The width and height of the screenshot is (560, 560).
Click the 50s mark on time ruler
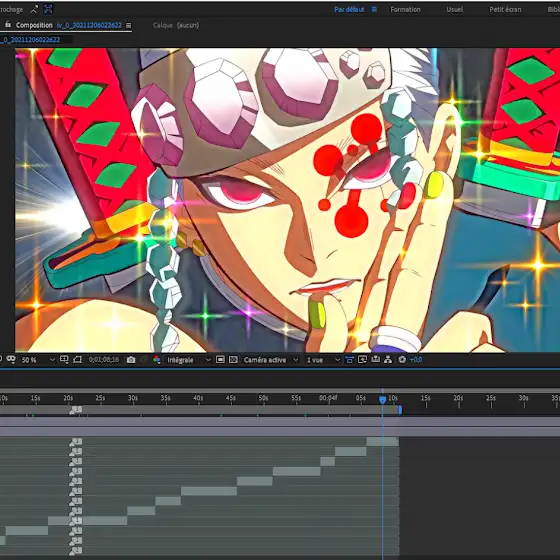pyautogui.click(x=263, y=398)
